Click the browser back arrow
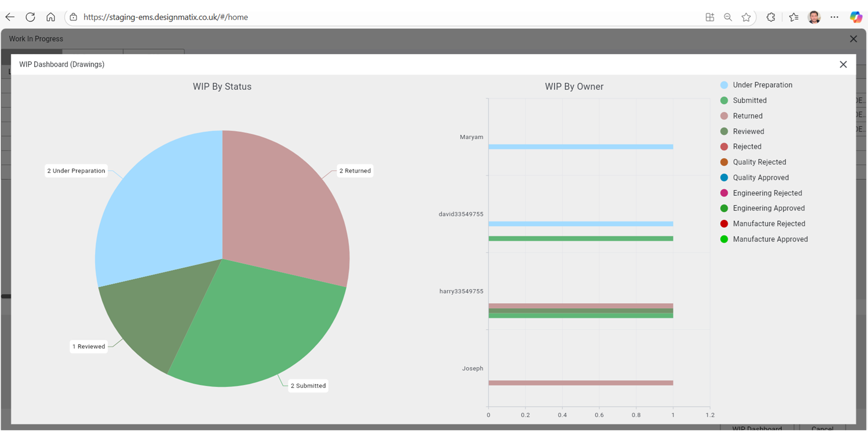The height and width of the screenshot is (441, 868). (x=10, y=17)
